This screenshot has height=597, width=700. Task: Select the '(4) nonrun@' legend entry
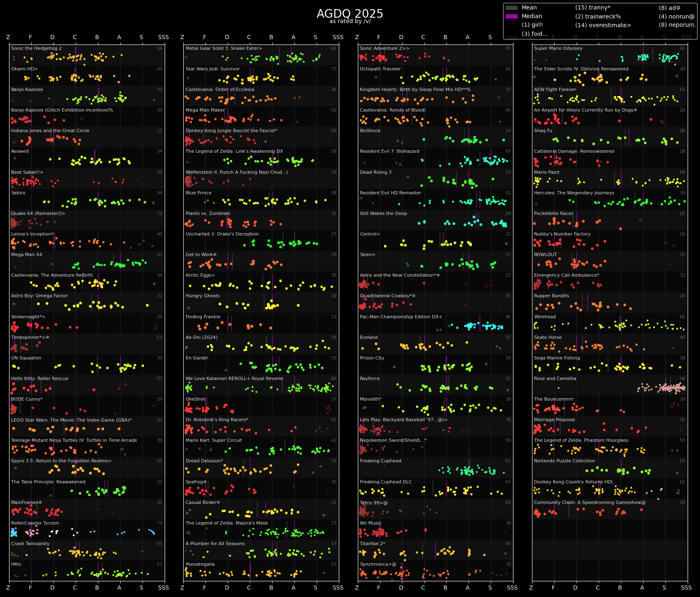[x=677, y=16]
